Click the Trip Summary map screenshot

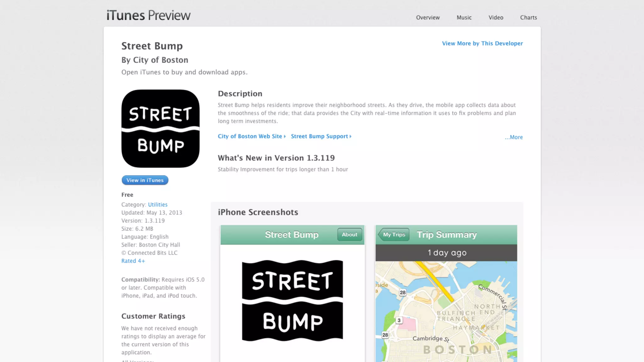click(446, 311)
